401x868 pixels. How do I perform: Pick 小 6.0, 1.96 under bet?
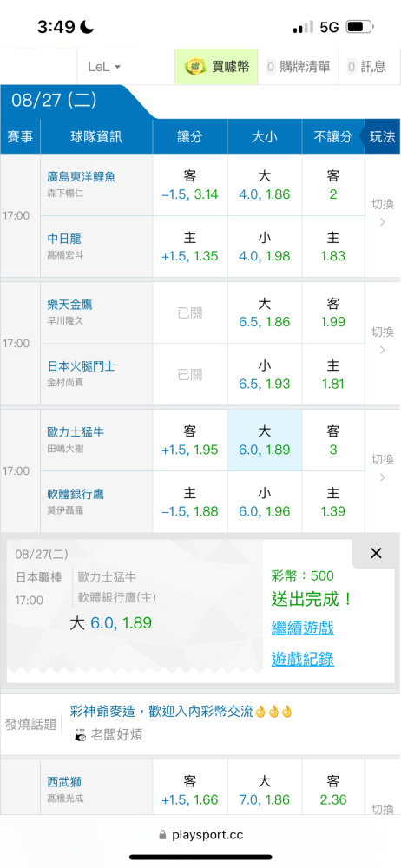(265, 502)
